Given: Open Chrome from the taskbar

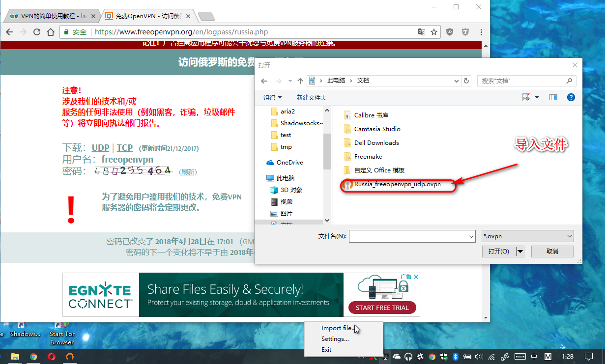Looking at the screenshot, I should pyautogui.click(x=33, y=357).
